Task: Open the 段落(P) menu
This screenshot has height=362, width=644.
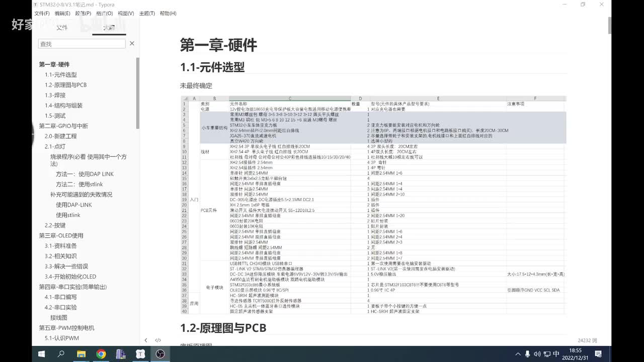Action: pos(84,14)
